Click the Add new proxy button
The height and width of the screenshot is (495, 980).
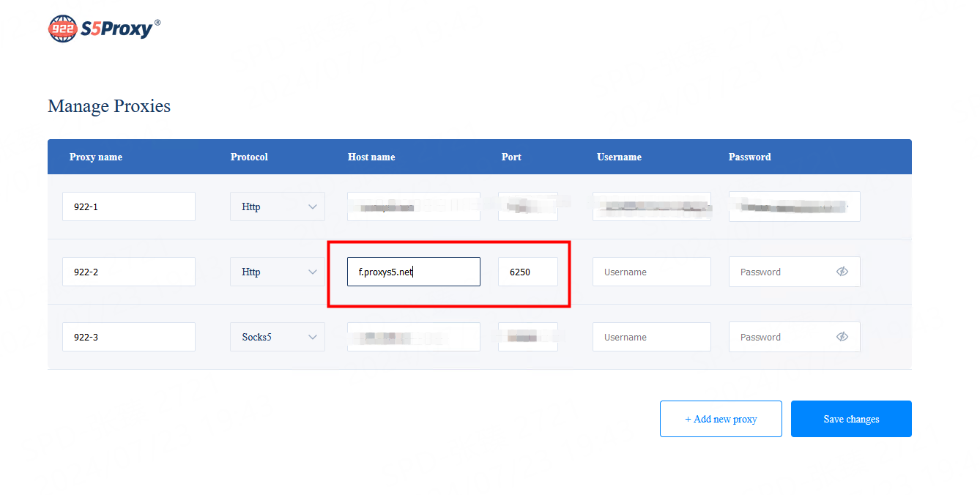coord(720,419)
